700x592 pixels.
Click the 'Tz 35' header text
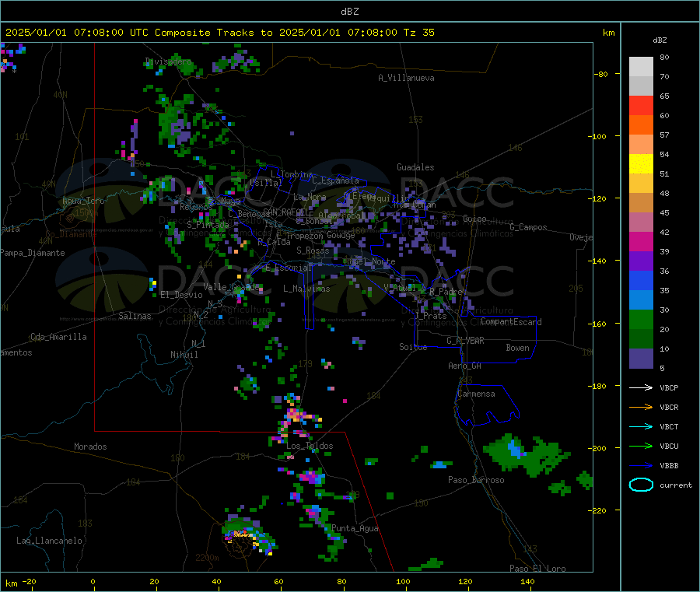tap(418, 33)
